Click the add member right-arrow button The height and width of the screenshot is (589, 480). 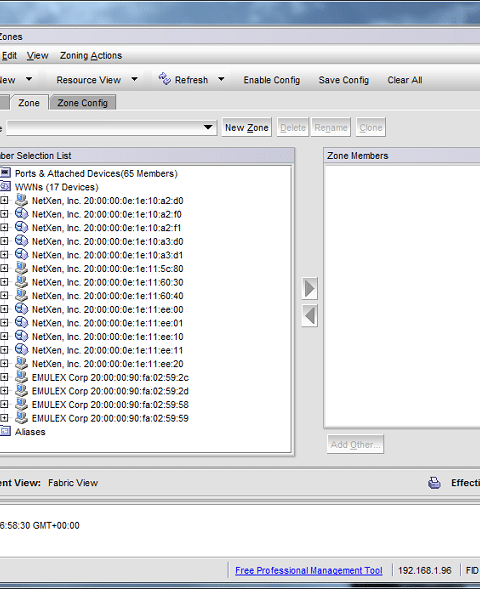pos(309,288)
